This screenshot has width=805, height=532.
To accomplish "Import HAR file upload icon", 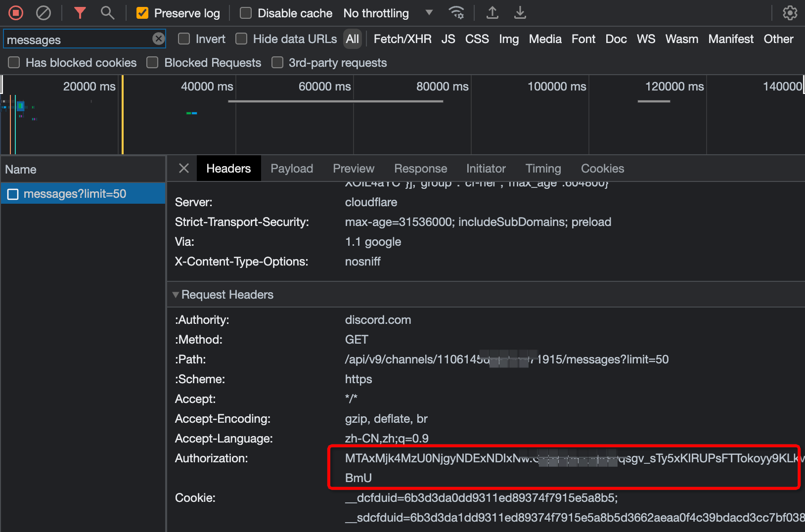I will (492, 13).
